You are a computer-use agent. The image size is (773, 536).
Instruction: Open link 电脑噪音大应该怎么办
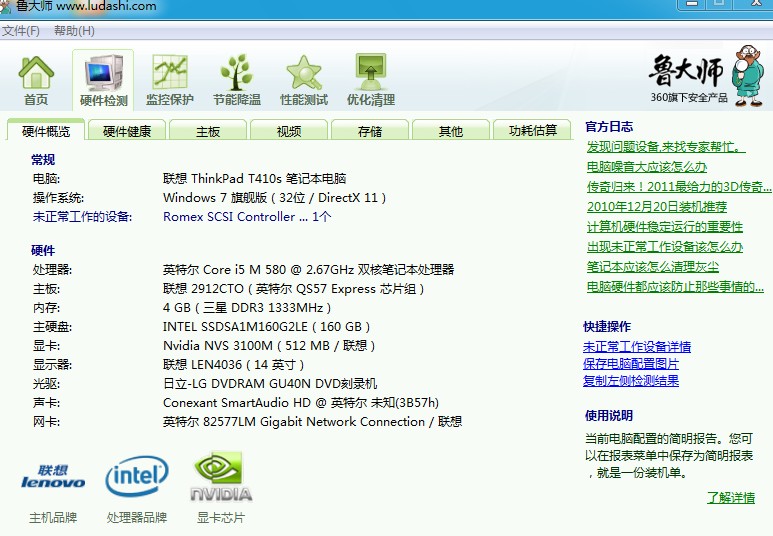tap(647, 167)
